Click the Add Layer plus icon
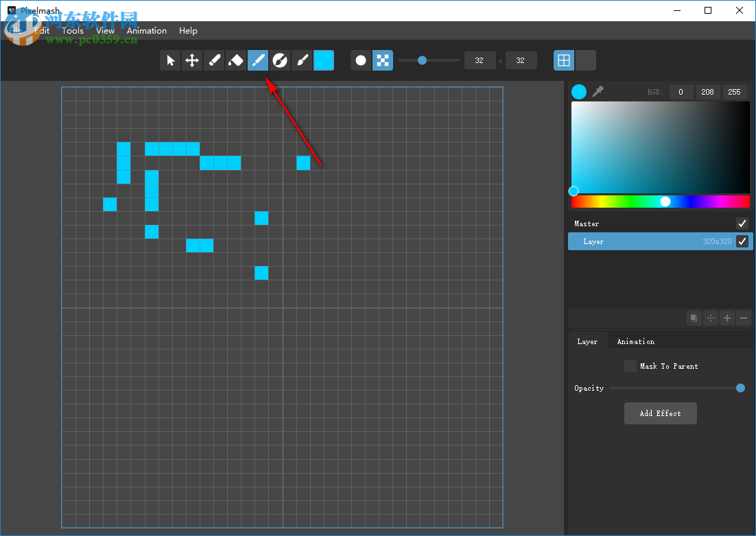The width and height of the screenshot is (756, 536). coord(727,317)
